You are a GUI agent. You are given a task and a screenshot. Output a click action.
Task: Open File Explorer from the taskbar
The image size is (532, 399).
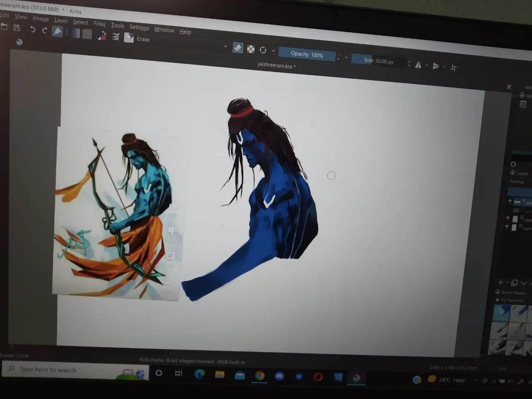pyautogui.click(x=219, y=374)
